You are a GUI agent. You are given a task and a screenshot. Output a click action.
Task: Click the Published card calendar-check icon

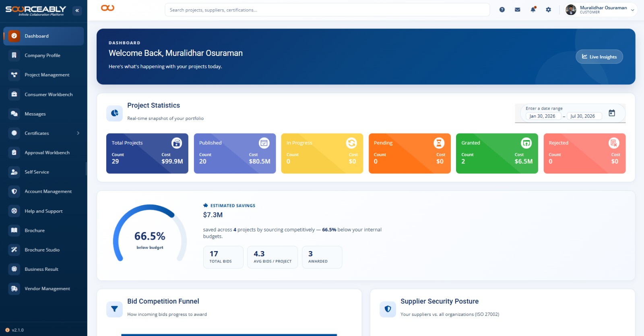264,143
